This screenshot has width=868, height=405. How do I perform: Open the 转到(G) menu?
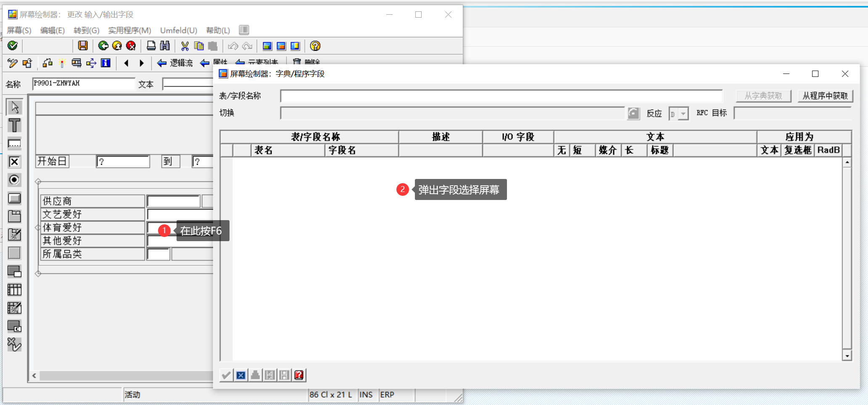86,30
